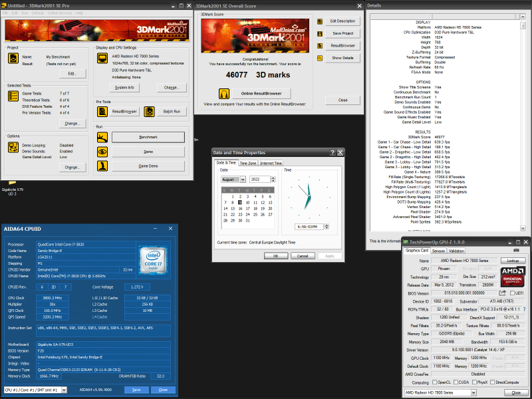Click the Change button under Selected Tests

tap(72, 124)
